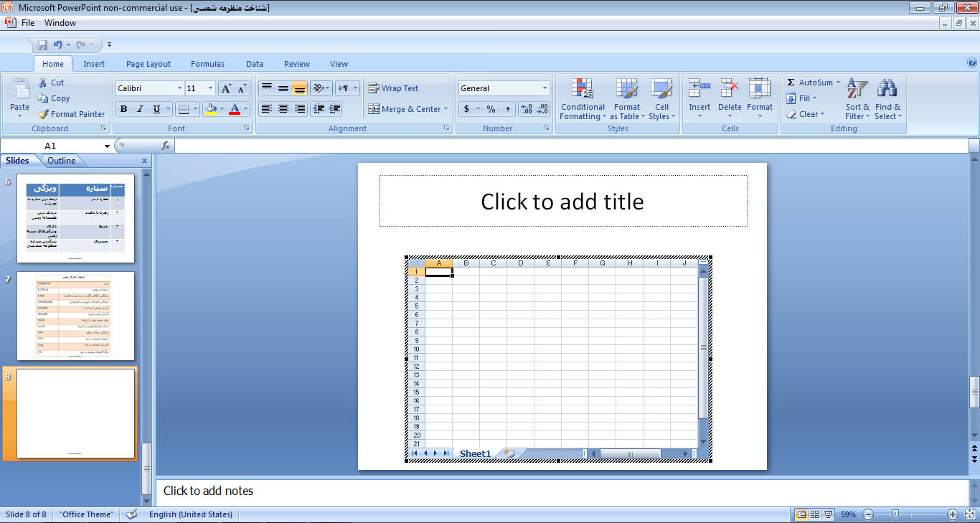
Task: Enable horizontal center alignment
Action: click(x=283, y=109)
